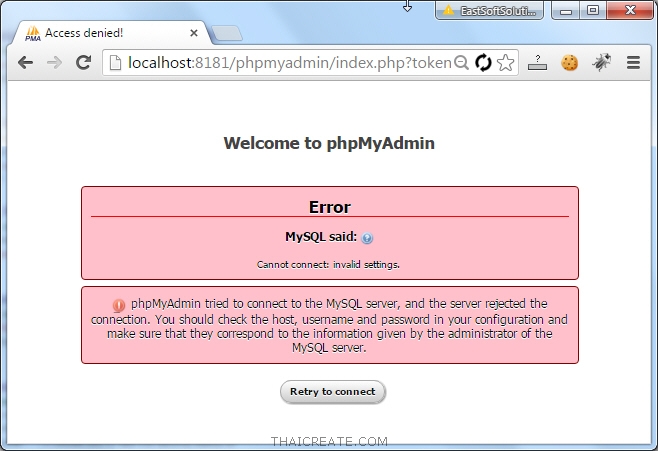Close the browser window
The height and width of the screenshot is (451, 658).
click(630, 10)
